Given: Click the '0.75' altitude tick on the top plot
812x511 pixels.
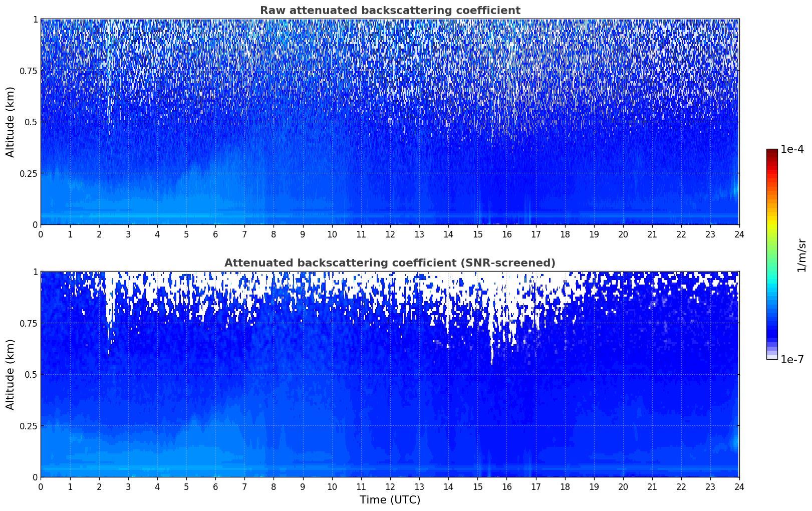Looking at the screenshot, I should [29, 71].
